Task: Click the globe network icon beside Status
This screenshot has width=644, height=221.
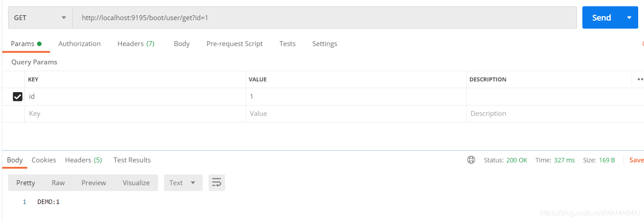Action: (x=471, y=160)
